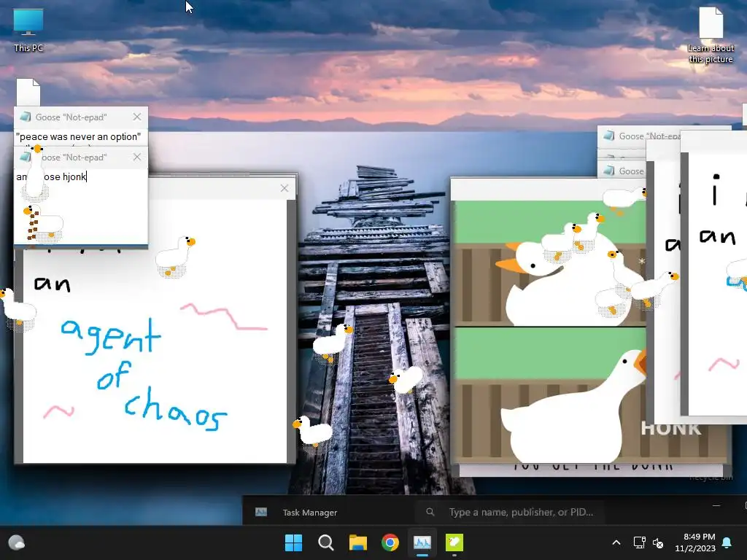
Task: Click the notepad icon of top-left Not-epad
Action: pyautogui.click(x=26, y=117)
